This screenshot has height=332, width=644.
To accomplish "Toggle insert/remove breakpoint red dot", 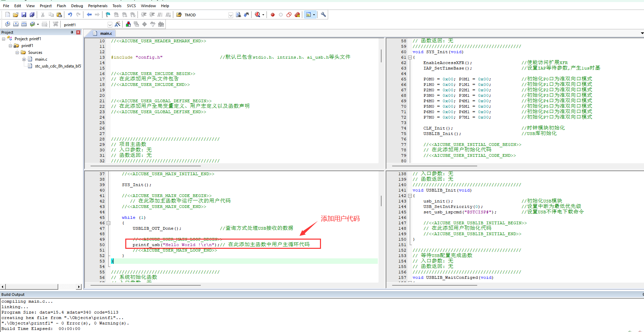I will (273, 15).
